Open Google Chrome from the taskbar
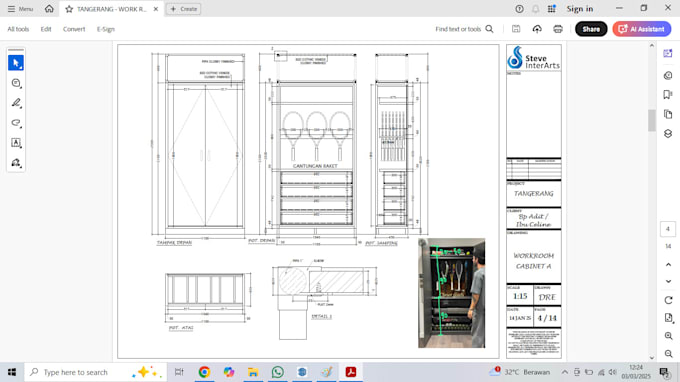 tap(204, 372)
